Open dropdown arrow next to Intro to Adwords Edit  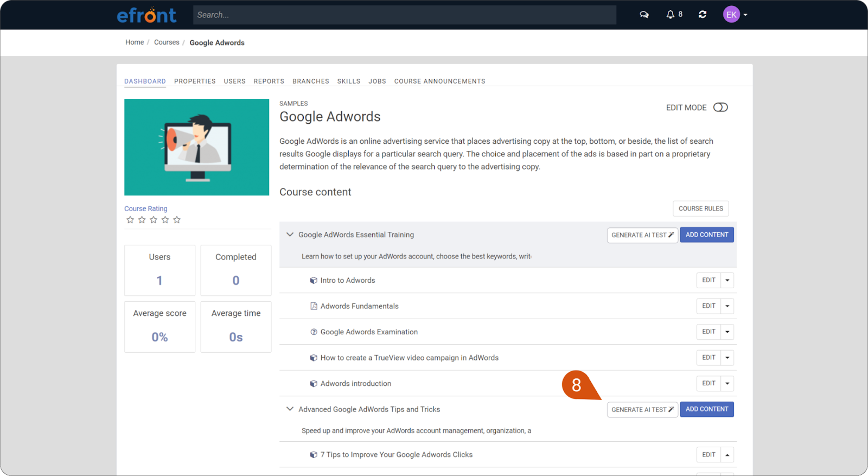pyautogui.click(x=727, y=281)
